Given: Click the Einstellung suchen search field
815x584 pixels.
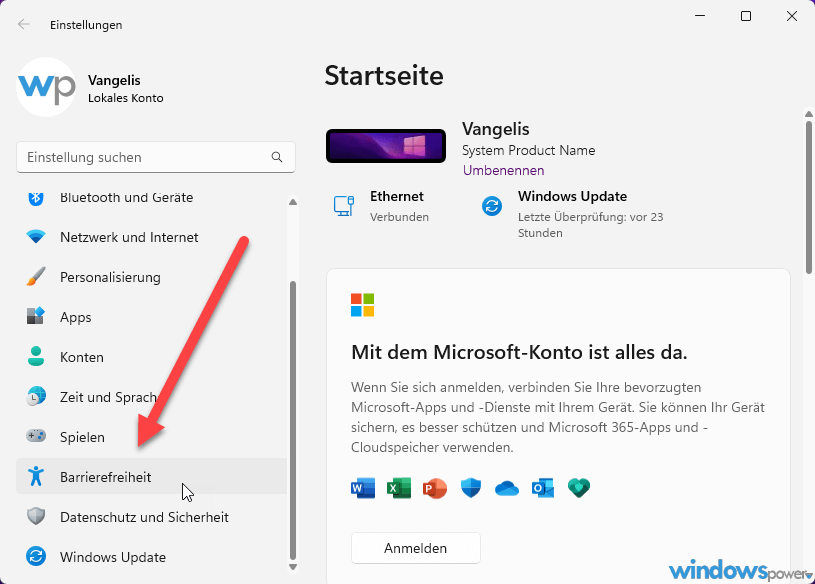Looking at the screenshot, I should [x=155, y=157].
